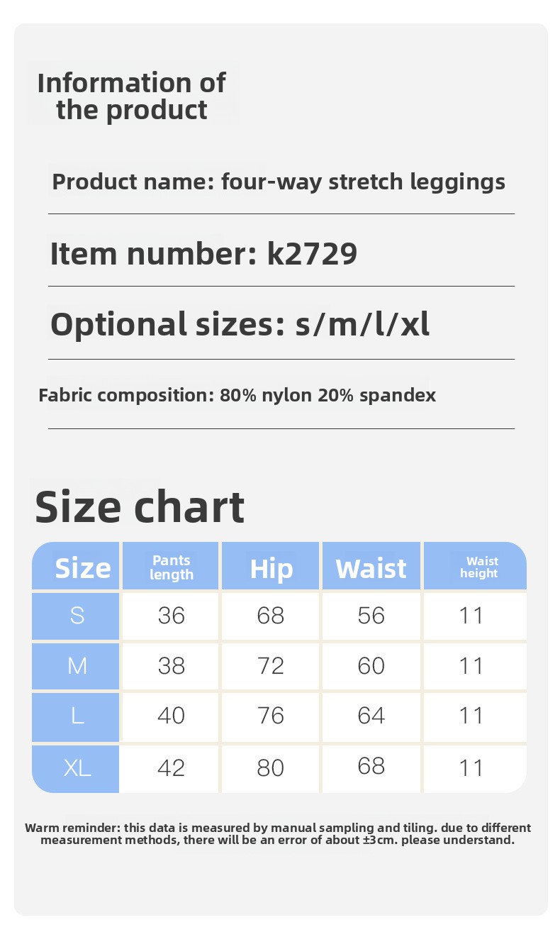Click the Waist column header
The width and height of the screenshot is (560, 949).
371,568
